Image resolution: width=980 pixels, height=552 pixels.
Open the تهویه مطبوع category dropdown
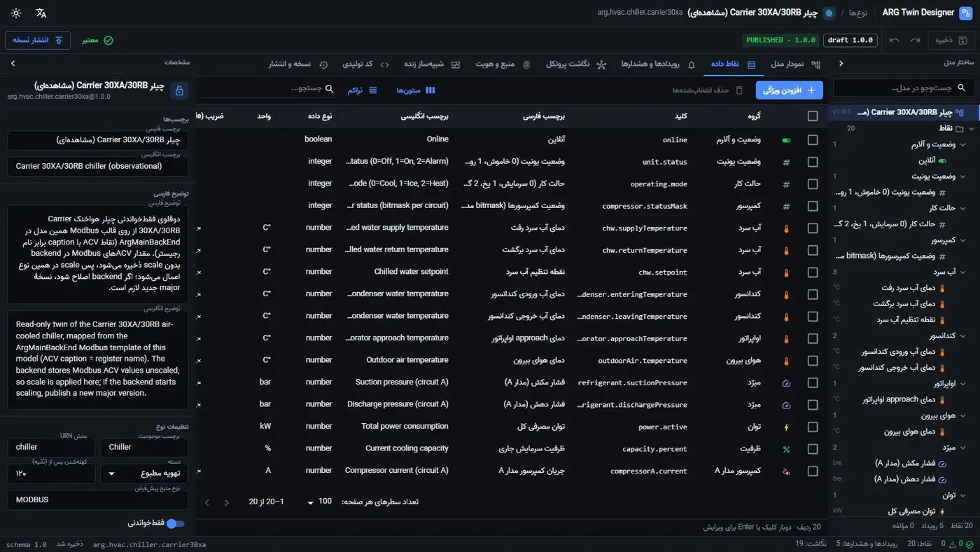point(144,474)
